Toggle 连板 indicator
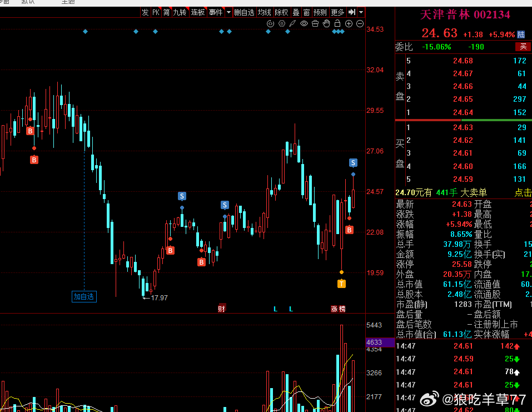This screenshot has width=532, height=412. coord(198,12)
